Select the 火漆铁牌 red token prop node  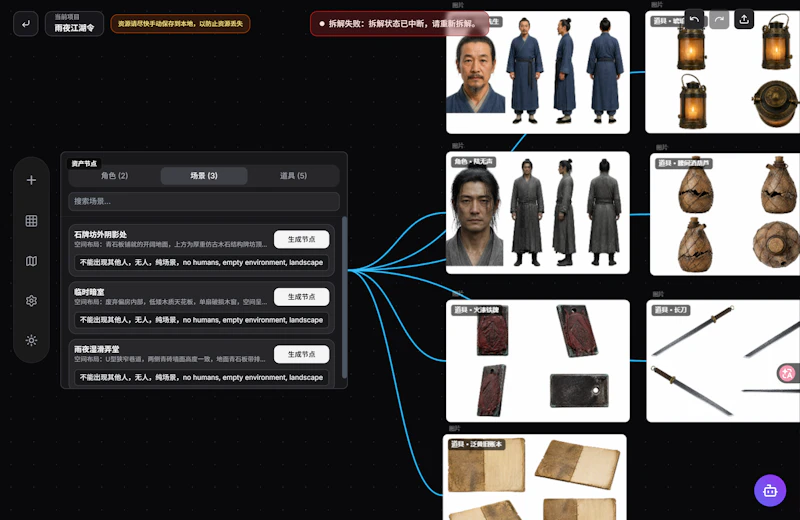[x=538, y=361]
